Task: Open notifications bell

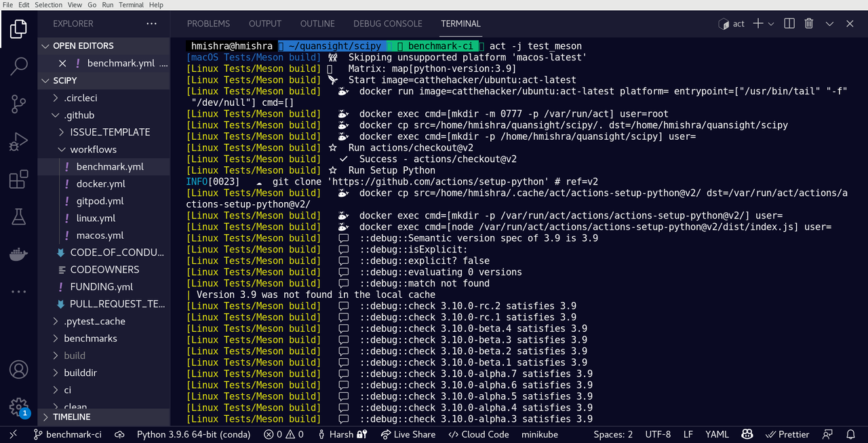Action: (850, 434)
